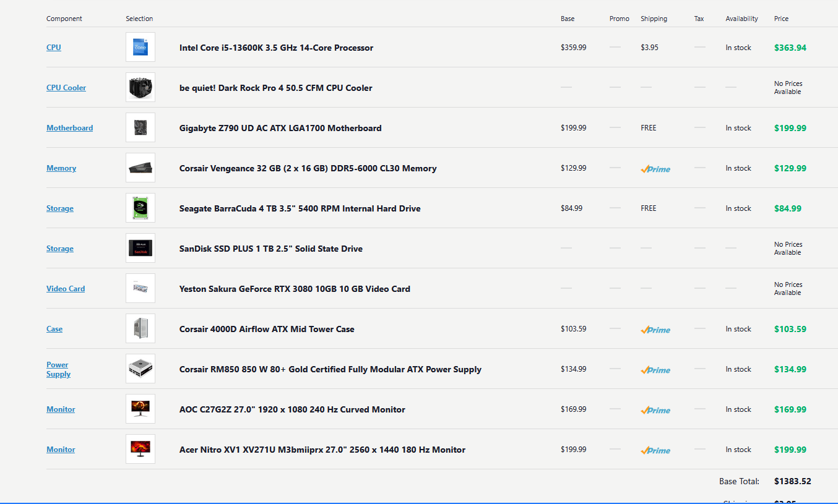Image resolution: width=838 pixels, height=504 pixels.
Task: Open the CPU Cooler component link
Action: (66, 88)
